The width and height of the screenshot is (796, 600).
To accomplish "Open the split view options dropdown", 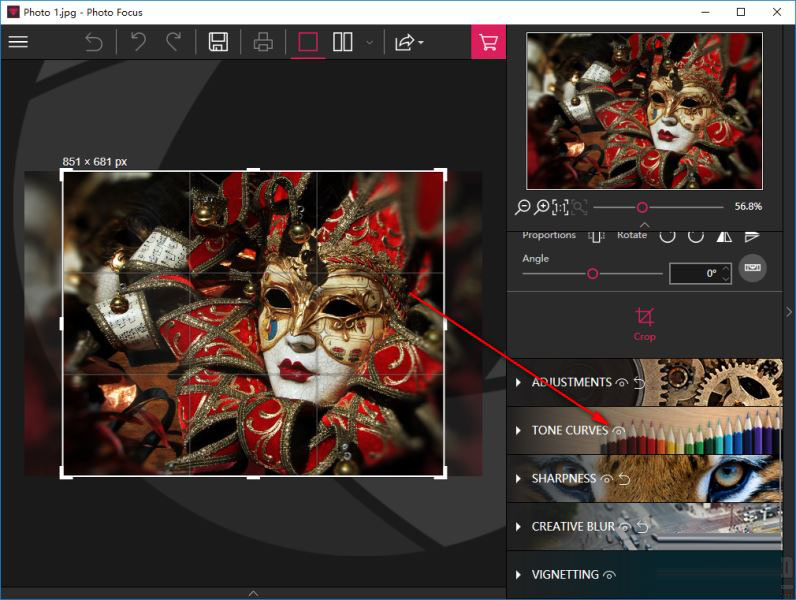I will pyautogui.click(x=370, y=43).
